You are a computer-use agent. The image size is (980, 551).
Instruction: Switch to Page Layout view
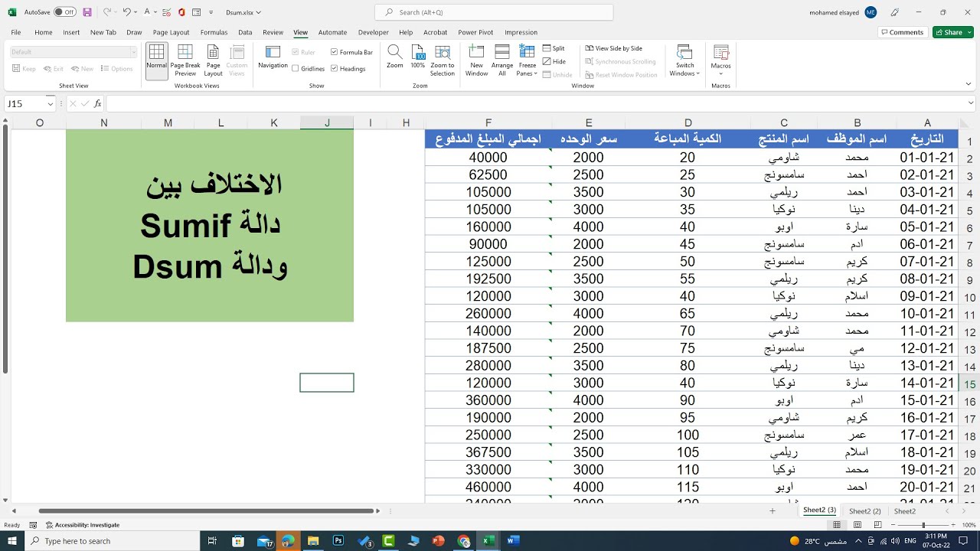tap(214, 60)
